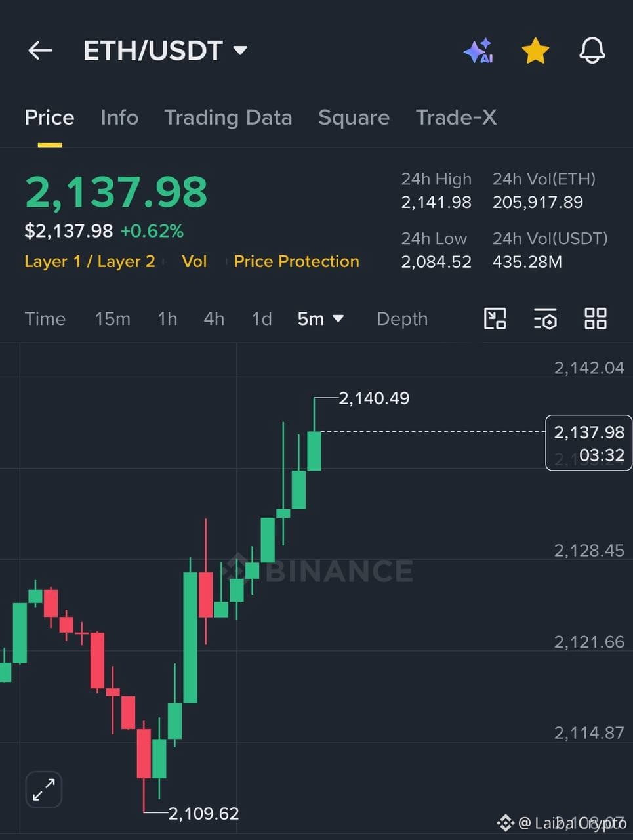The image size is (633, 840).
Task: Switch to the Square tab
Action: [354, 117]
